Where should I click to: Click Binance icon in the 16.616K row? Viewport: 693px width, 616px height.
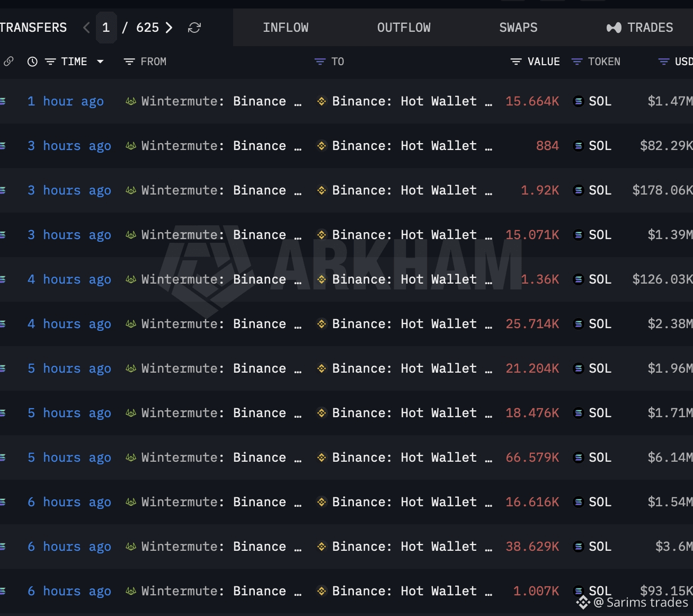(x=321, y=502)
